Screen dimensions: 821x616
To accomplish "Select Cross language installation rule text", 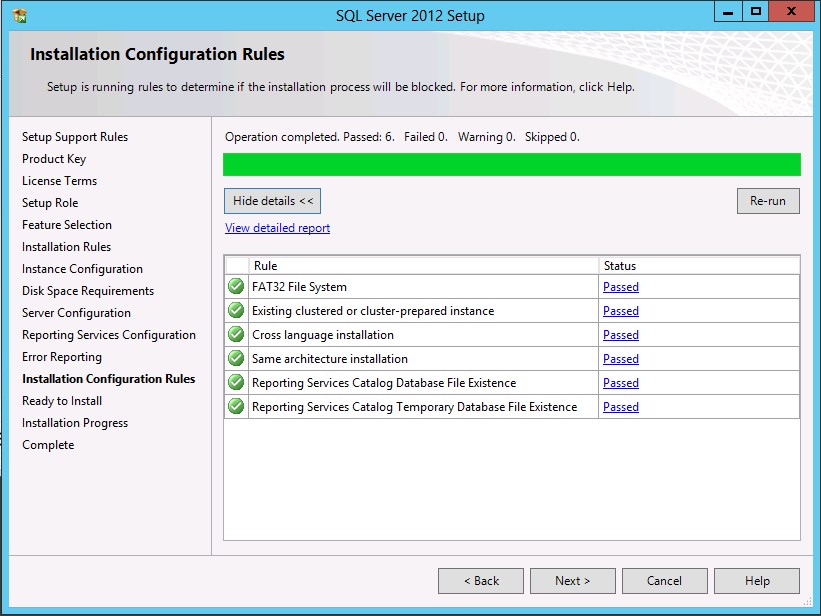I will click(x=323, y=335).
